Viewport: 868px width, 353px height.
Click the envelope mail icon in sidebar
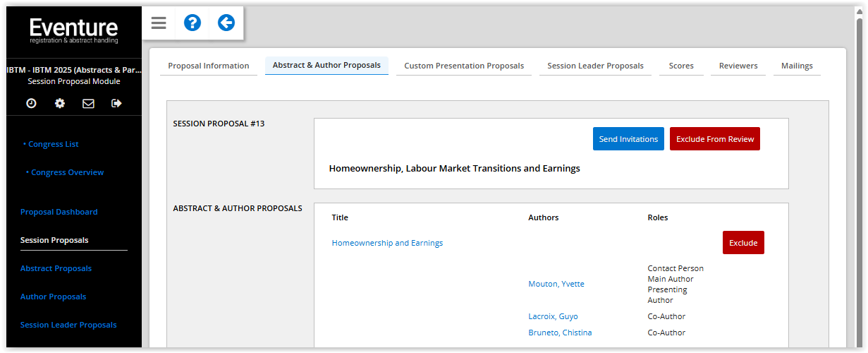(88, 103)
